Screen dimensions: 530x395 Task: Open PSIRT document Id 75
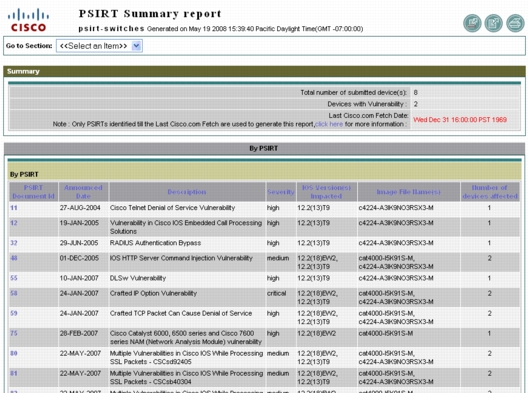(x=14, y=334)
